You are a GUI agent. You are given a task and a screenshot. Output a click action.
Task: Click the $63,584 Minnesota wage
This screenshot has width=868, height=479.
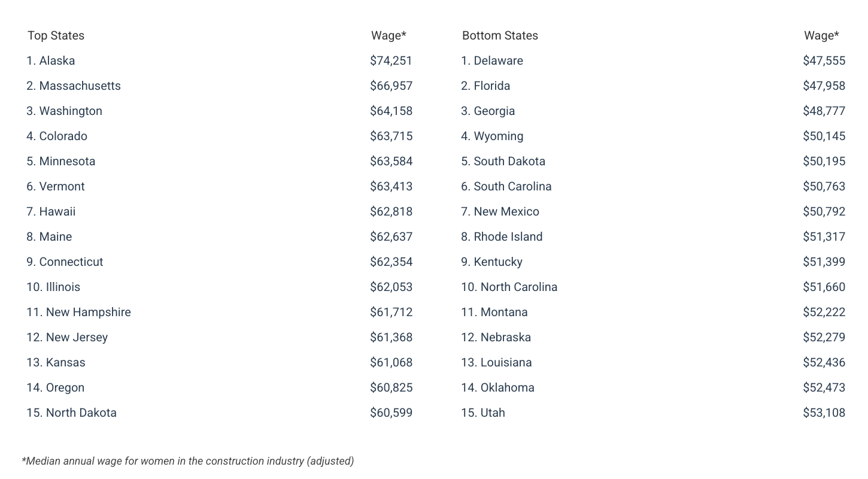point(391,161)
